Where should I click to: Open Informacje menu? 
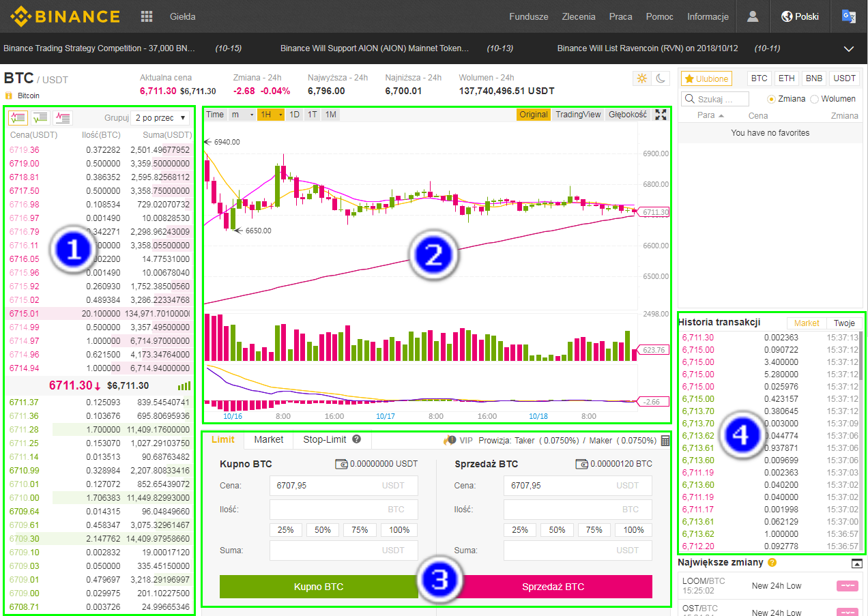click(708, 16)
